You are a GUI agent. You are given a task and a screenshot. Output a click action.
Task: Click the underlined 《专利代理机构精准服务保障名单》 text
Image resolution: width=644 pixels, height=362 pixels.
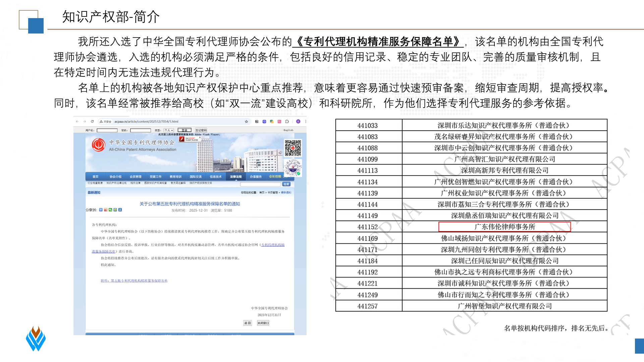pos(378,42)
